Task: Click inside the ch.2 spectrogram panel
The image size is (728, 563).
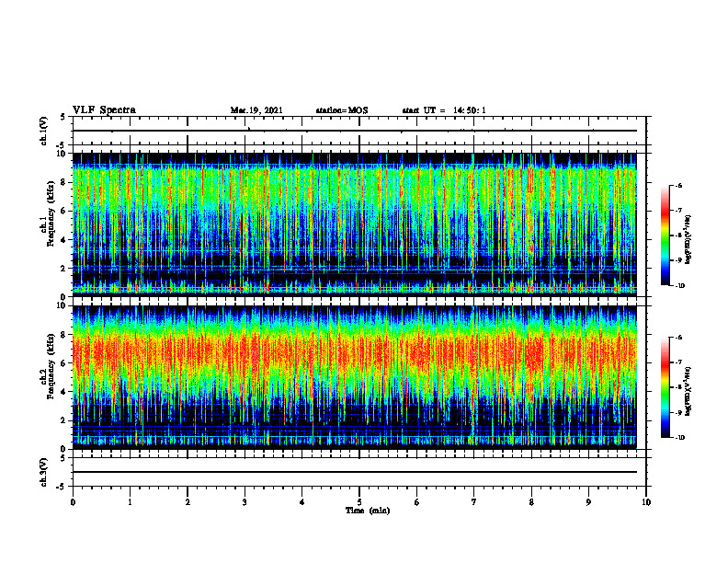Action: [x=359, y=377]
